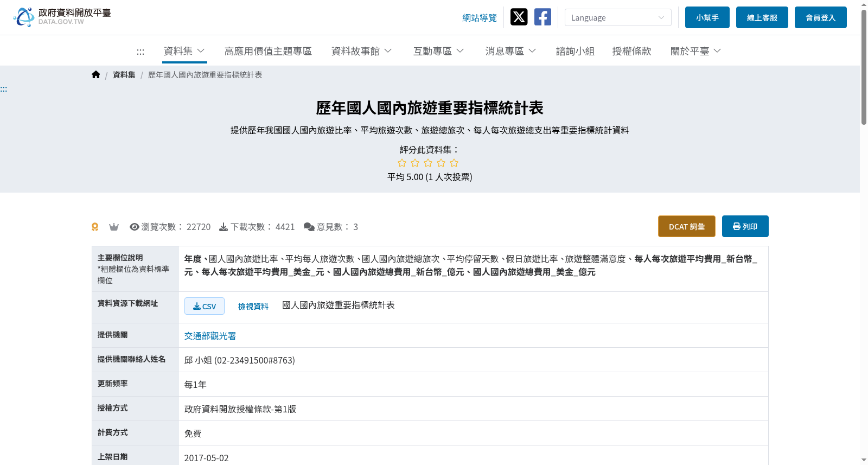Rate the dataset two stars
868x465 pixels.
tap(415, 163)
